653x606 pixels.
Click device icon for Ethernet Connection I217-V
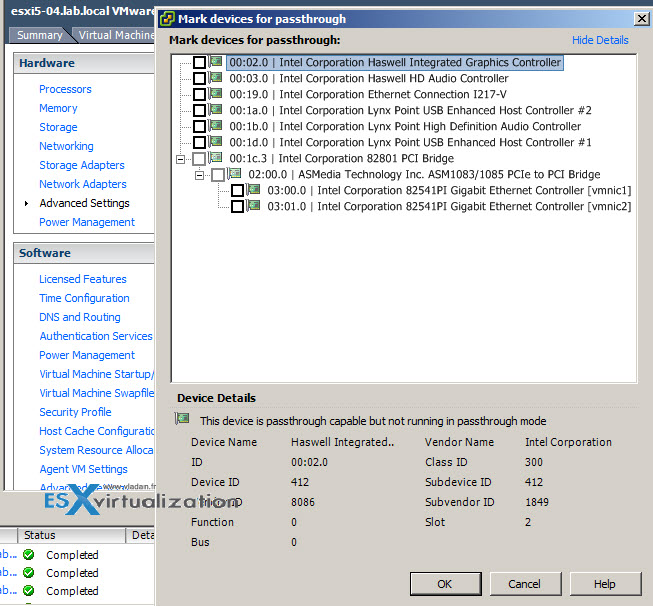[216, 93]
